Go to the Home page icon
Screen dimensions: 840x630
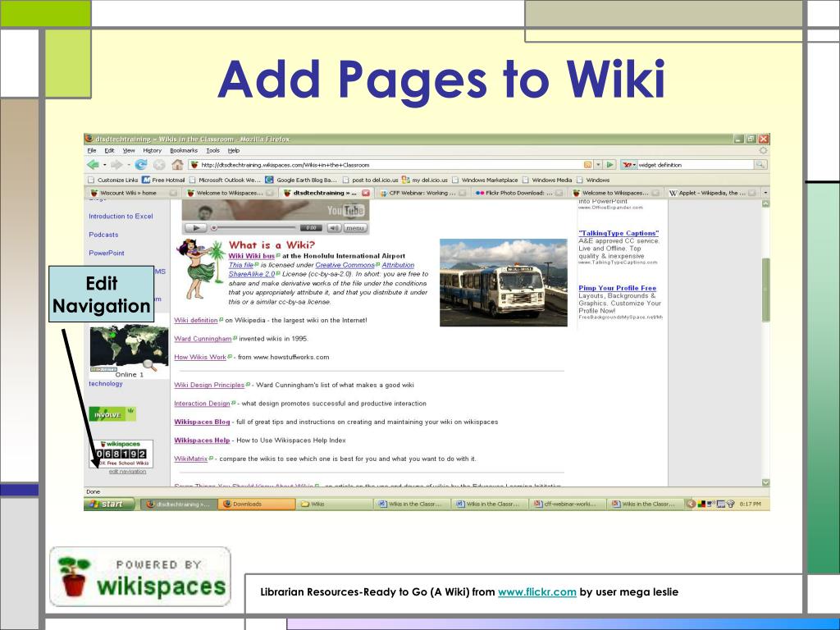tap(177, 165)
